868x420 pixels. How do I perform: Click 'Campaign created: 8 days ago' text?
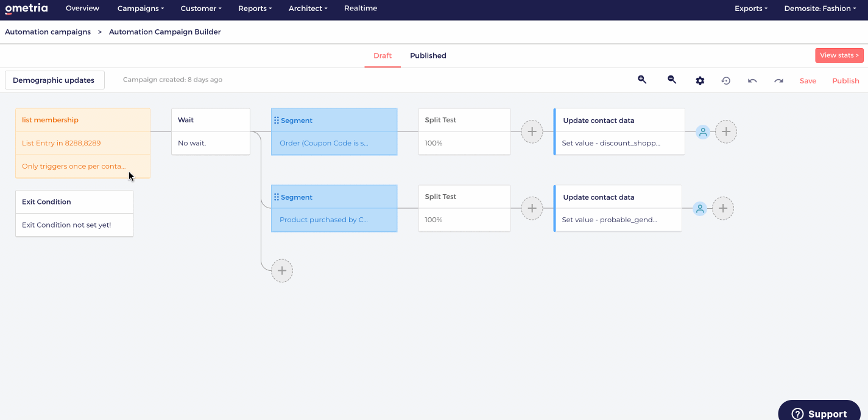(x=172, y=80)
